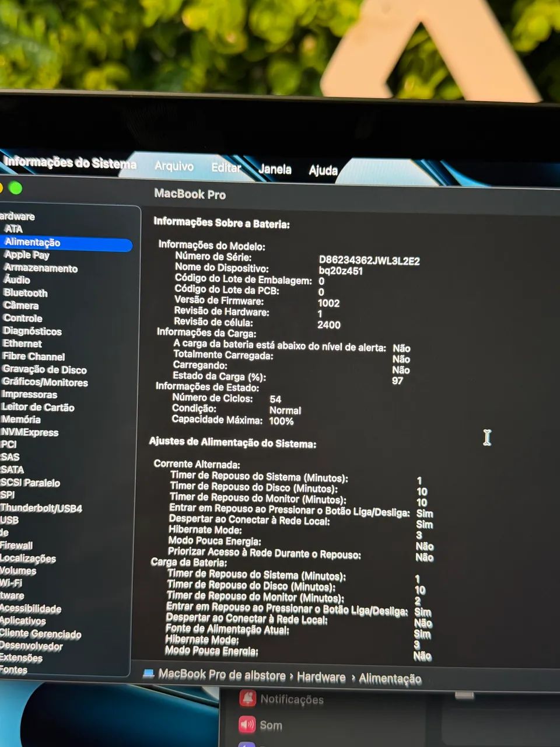Select Gravação de Disco in the sidebar
Screen dimensions: 560x747
click(45, 369)
